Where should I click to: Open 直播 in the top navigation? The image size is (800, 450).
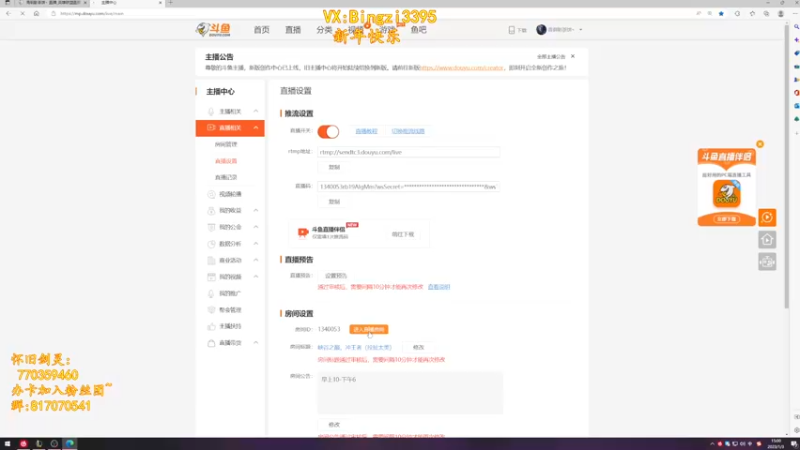point(293,30)
